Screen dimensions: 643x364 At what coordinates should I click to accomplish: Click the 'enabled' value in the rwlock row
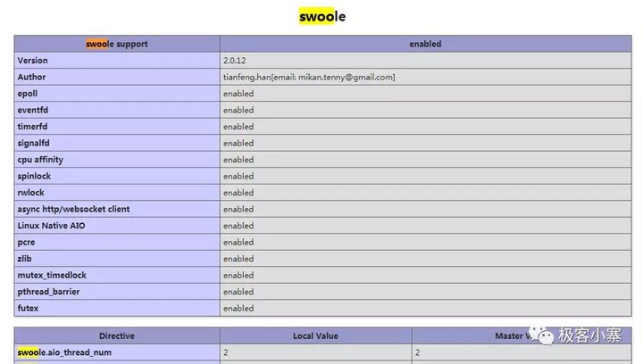[238, 193]
